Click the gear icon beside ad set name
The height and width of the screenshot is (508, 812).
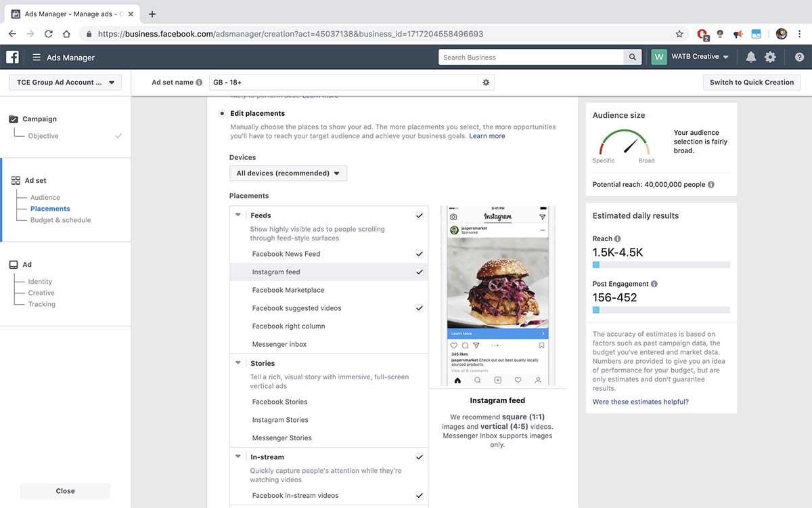pyautogui.click(x=486, y=81)
